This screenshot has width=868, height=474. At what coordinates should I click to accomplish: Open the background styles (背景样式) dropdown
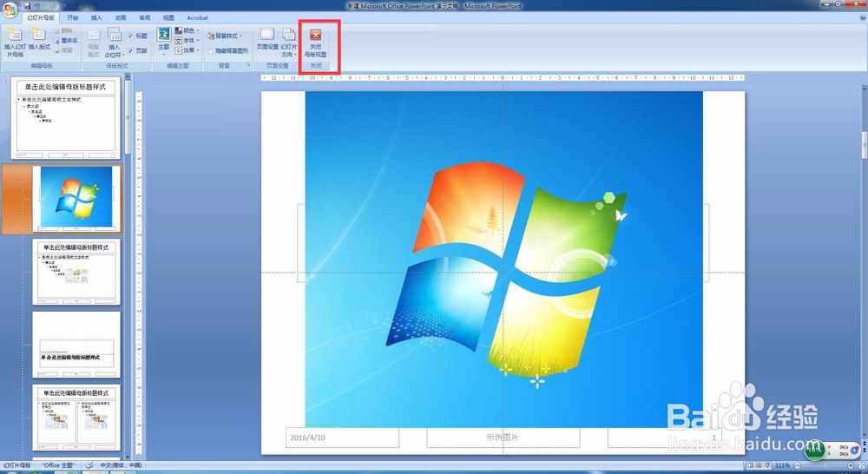point(225,36)
